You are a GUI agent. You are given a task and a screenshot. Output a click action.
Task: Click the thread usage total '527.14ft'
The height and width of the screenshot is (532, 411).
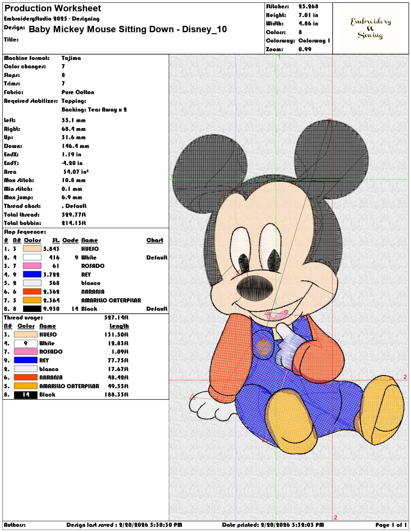click(116, 318)
